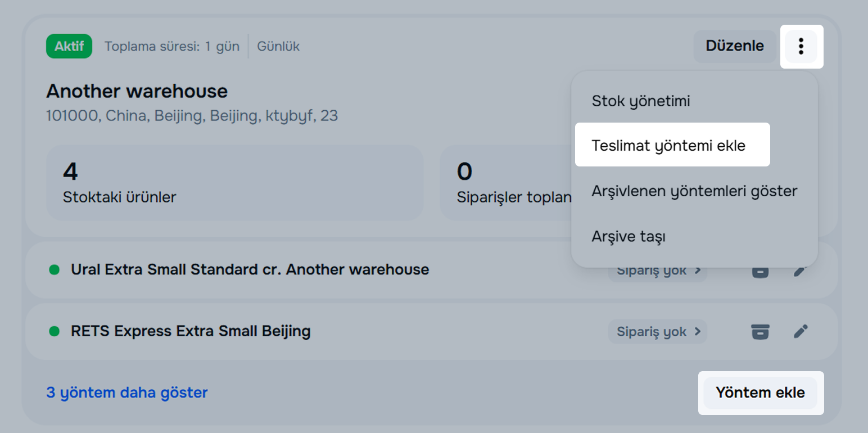Click the Yöntem ekle button

(x=760, y=393)
